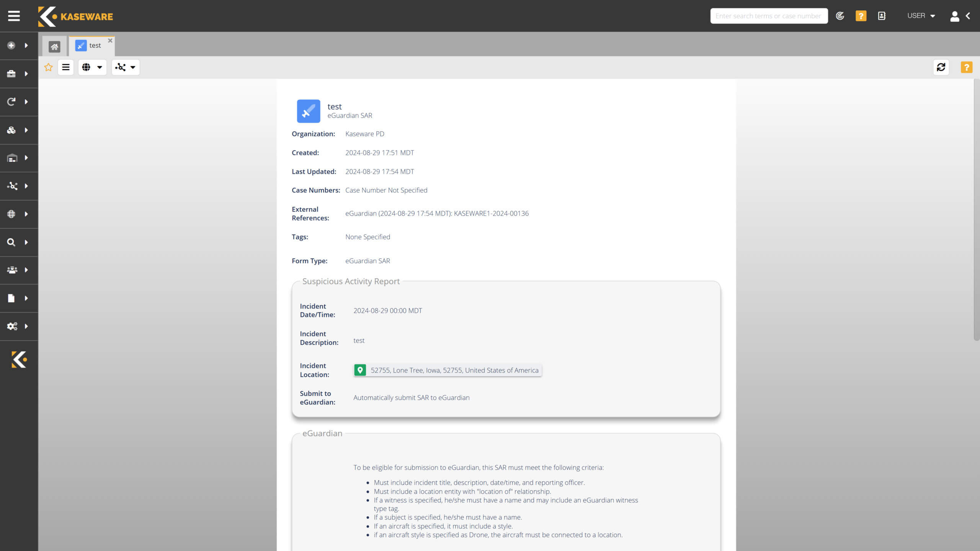Focus the search terms or case number field
The width and height of the screenshot is (980, 551).
coord(769,16)
